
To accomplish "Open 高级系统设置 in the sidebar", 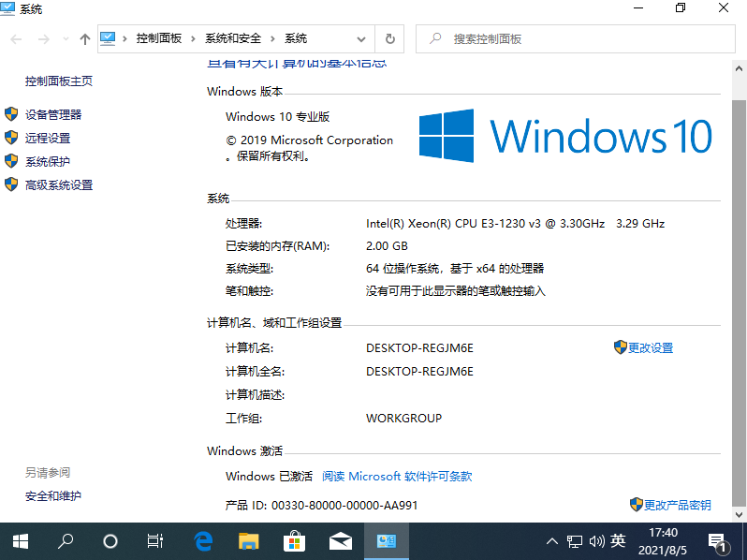I will (59, 185).
